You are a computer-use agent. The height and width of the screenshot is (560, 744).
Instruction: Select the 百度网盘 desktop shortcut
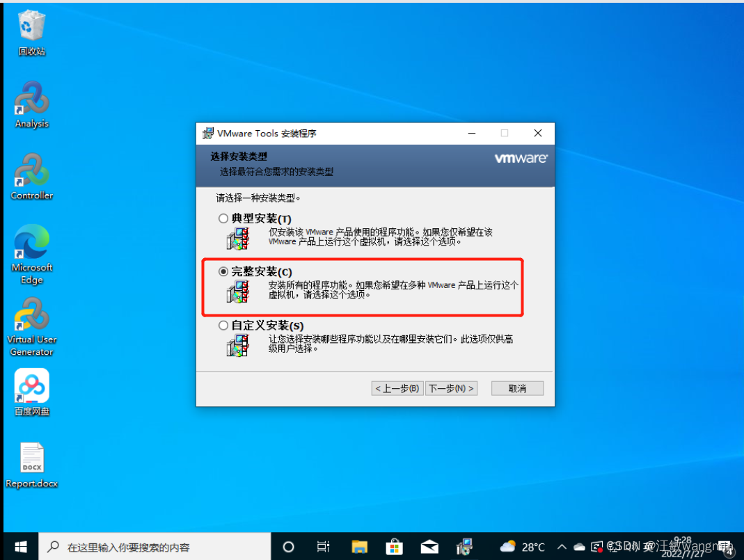(x=32, y=392)
